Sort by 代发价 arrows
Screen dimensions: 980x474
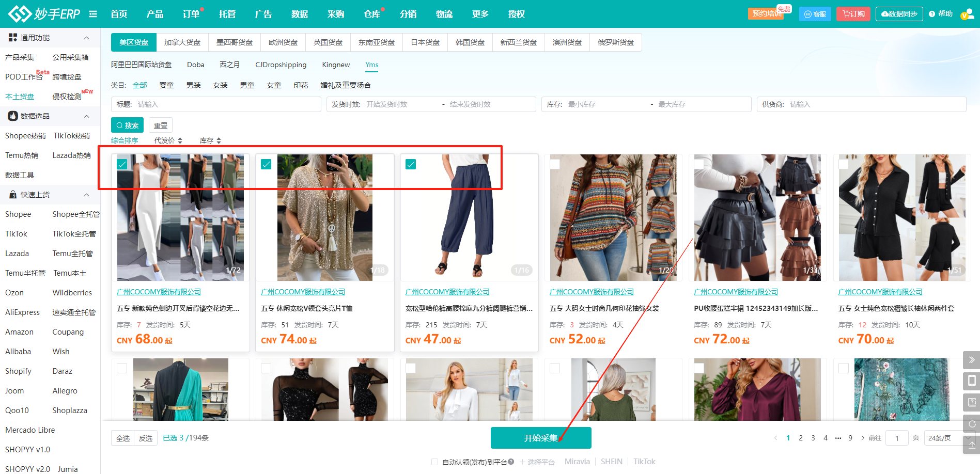(x=180, y=140)
